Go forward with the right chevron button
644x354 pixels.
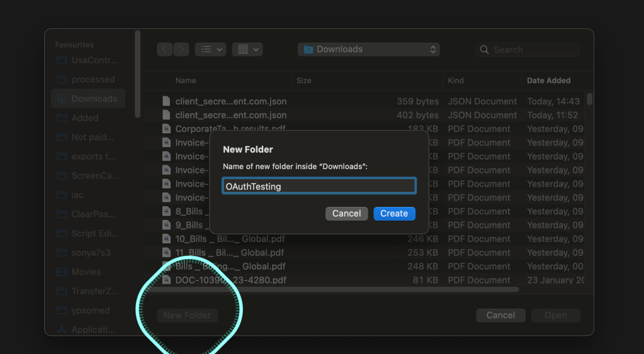point(181,50)
